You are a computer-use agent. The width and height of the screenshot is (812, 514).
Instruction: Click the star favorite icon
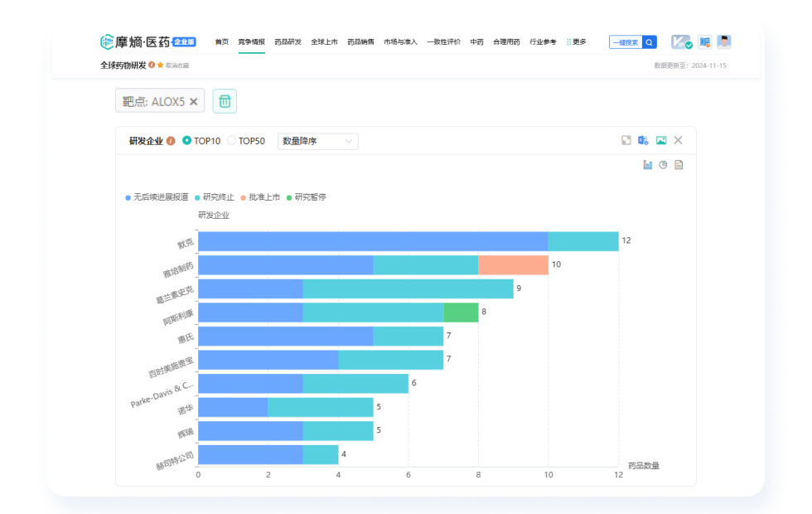coord(161,65)
